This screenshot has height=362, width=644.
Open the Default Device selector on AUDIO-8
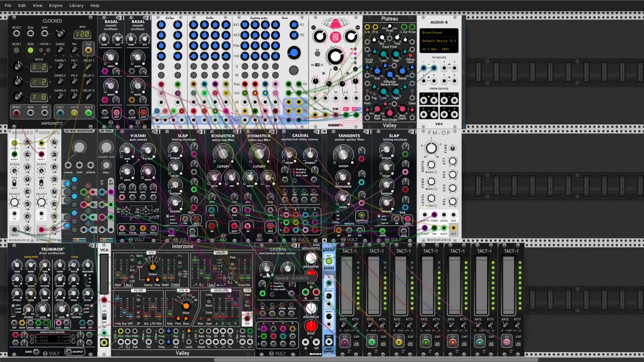439,41
